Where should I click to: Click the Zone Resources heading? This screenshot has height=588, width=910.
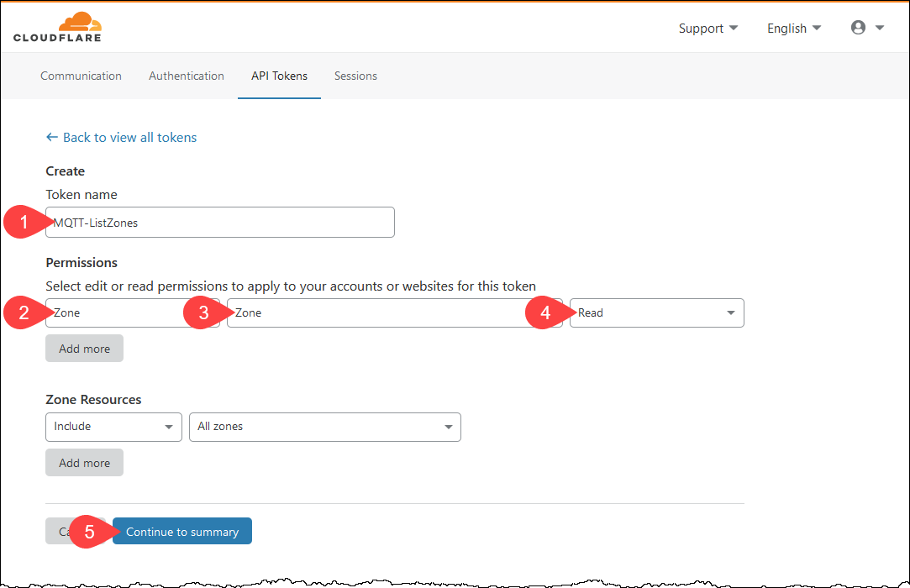tap(93, 399)
